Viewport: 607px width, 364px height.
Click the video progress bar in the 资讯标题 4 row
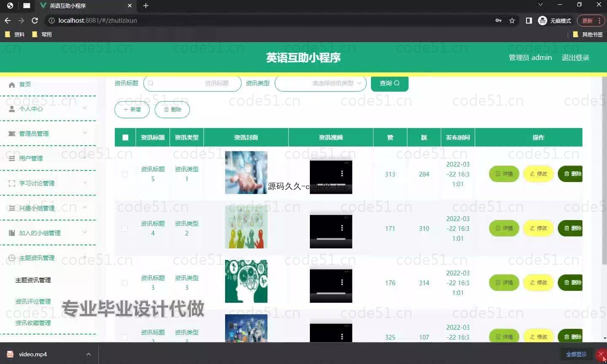pos(331,239)
